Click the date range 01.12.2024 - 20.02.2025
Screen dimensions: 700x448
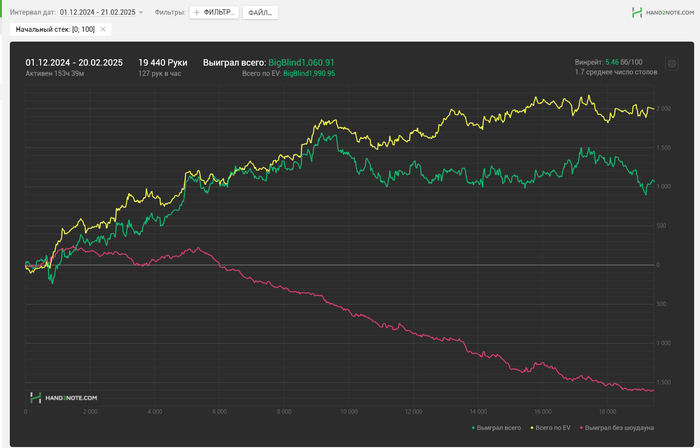[x=74, y=62]
